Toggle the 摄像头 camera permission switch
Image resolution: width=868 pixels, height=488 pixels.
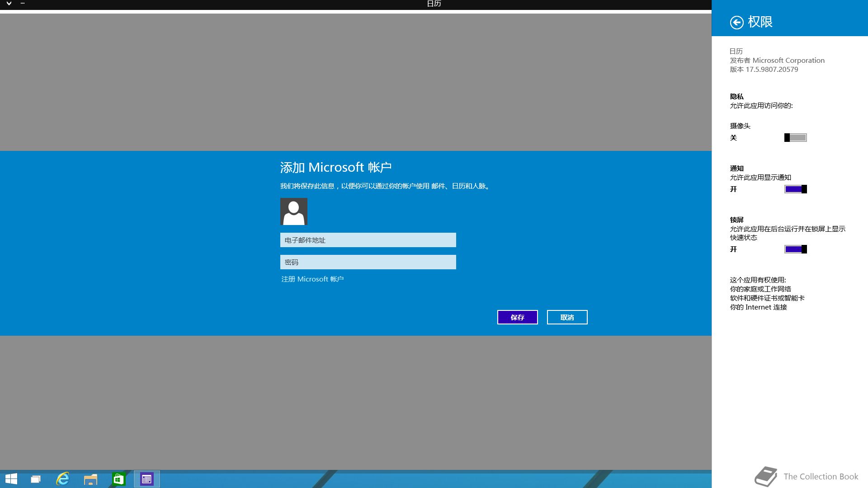[x=795, y=138]
